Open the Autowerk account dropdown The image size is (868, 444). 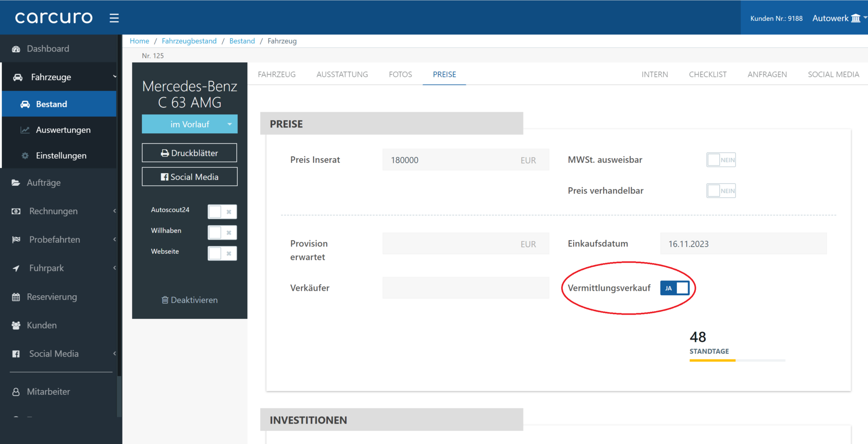pos(840,18)
